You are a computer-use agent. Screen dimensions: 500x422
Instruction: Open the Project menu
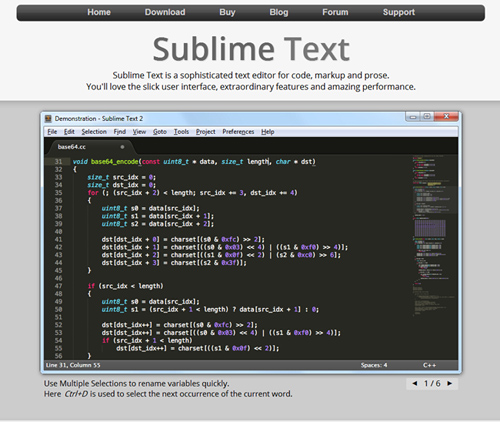pyautogui.click(x=205, y=132)
